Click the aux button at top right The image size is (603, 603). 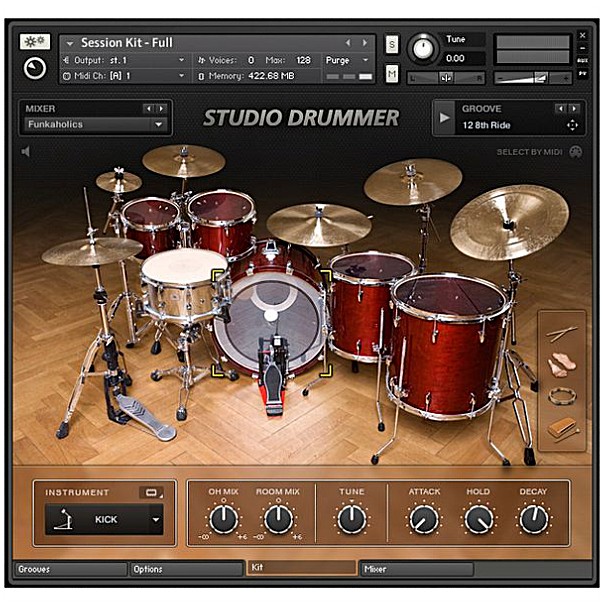tap(582, 60)
